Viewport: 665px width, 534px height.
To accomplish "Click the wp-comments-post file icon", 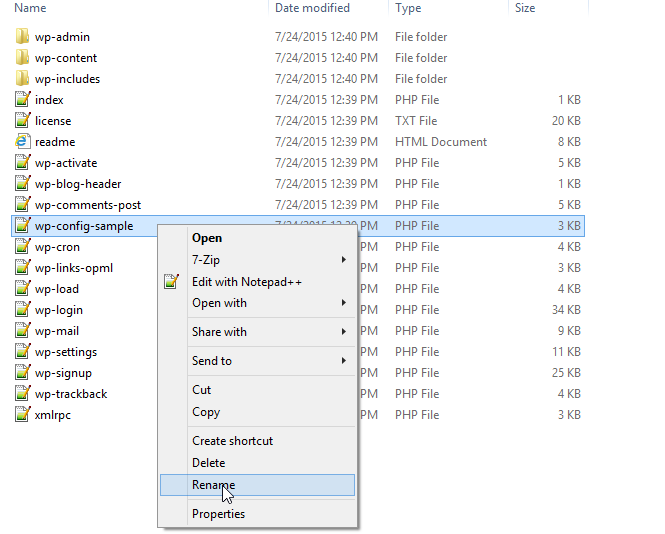I will 23,204.
